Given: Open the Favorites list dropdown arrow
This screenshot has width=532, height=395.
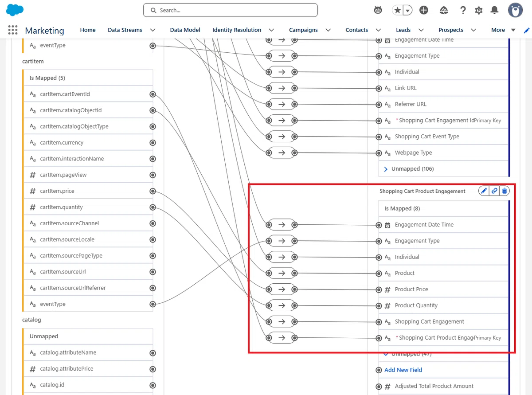Looking at the screenshot, I should pos(408,10).
